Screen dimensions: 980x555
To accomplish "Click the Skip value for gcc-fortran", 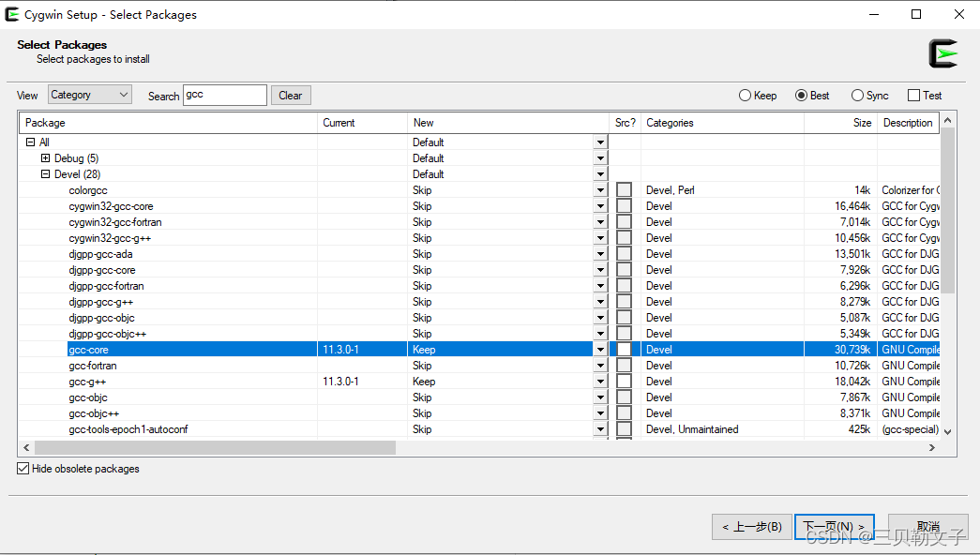I will pyautogui.click(x=422, y=366).
